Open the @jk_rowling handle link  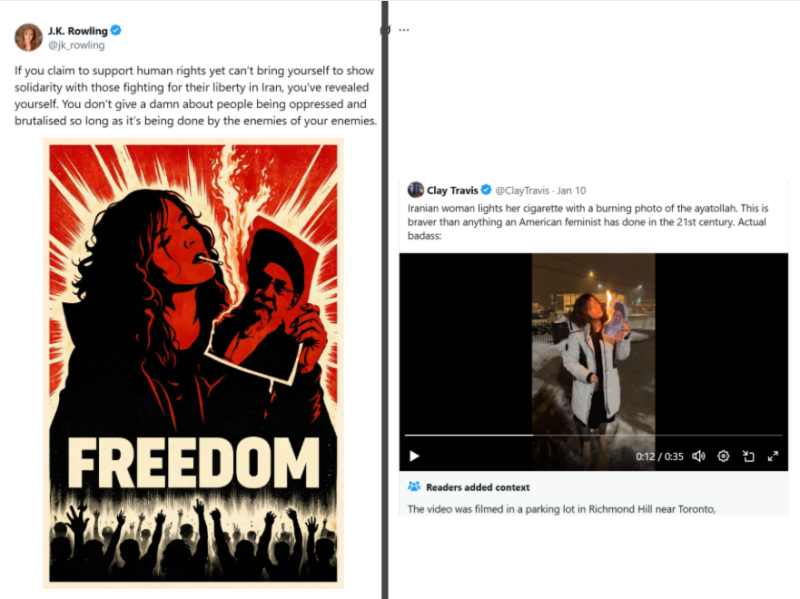point(77,45)
